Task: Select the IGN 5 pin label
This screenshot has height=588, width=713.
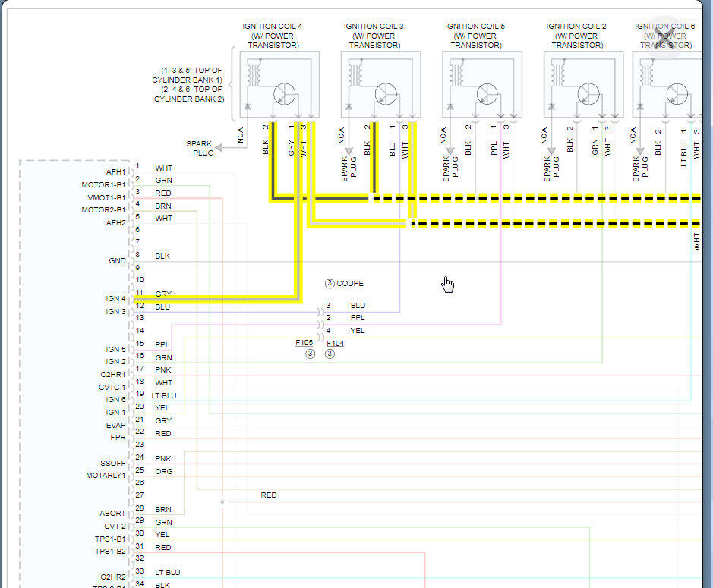Action: (x=115, y=349)
